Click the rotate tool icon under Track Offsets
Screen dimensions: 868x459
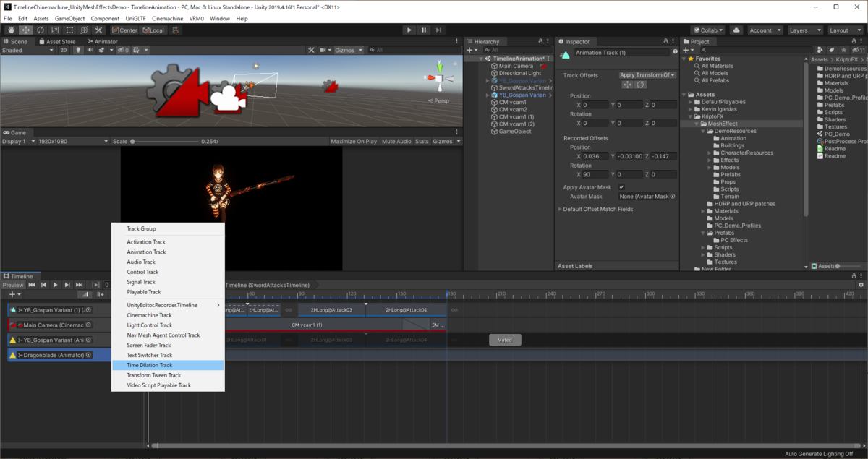(640, 85)
